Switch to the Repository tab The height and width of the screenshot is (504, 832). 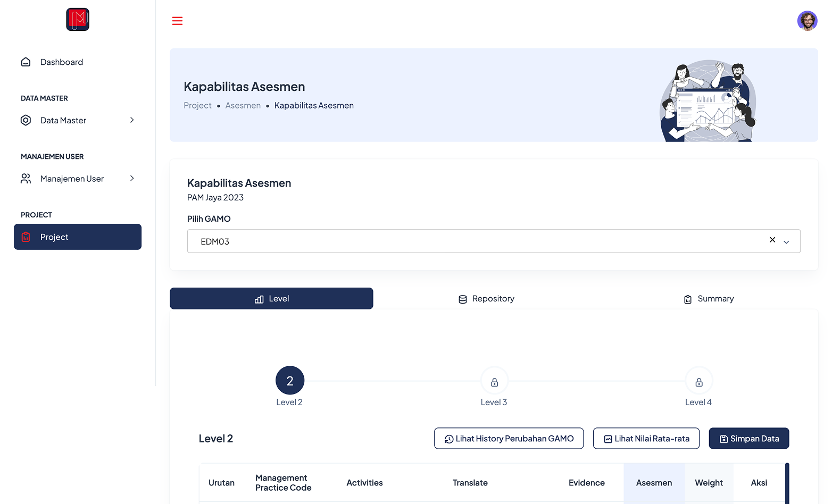tap(486, 298)
